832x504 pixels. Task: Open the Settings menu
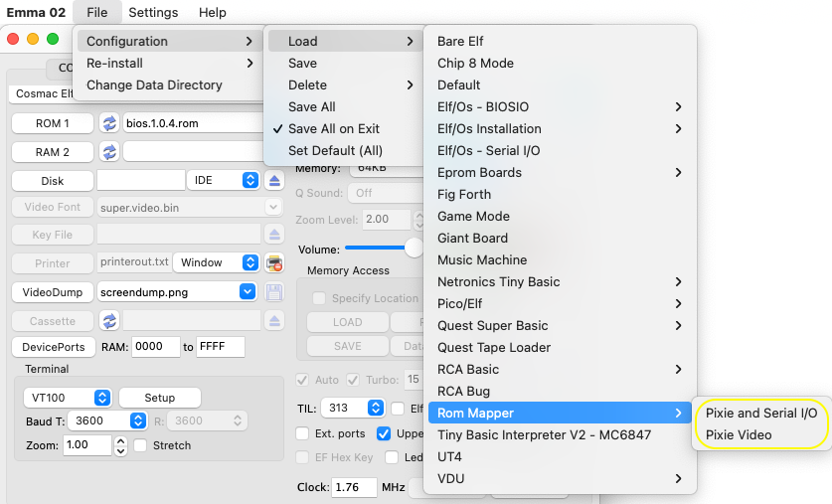coord(153,12)
